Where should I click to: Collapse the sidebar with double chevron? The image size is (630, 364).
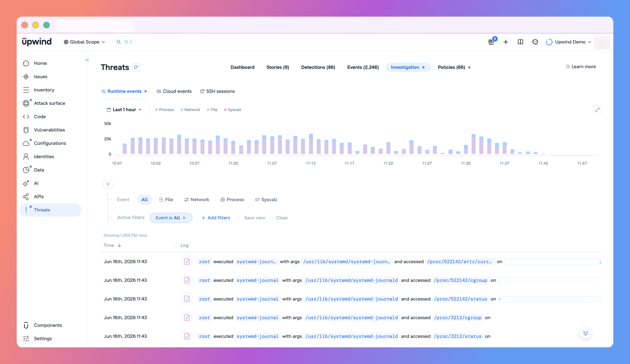point(87,60)
